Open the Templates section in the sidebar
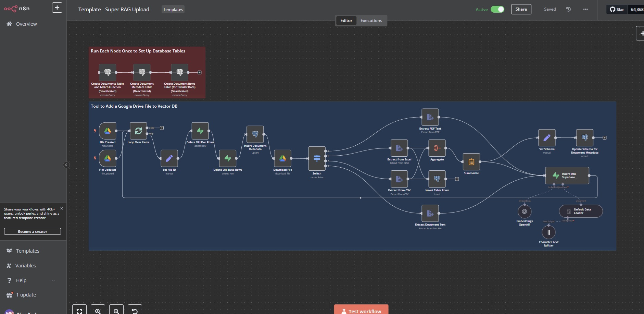The image size is (644, 314). coord(27,251)
